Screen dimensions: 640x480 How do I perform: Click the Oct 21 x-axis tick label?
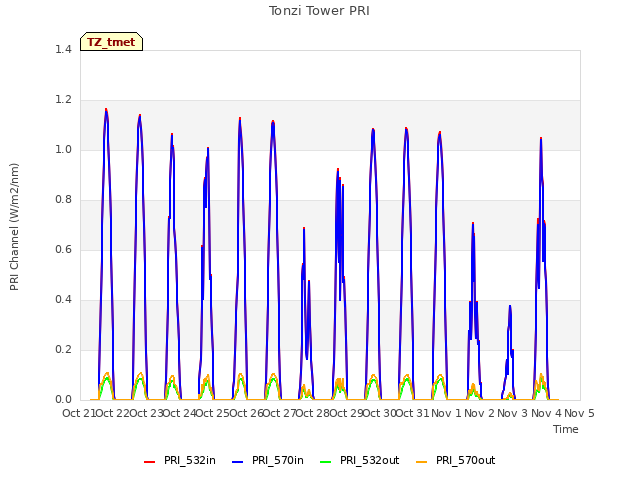[79, 413]
